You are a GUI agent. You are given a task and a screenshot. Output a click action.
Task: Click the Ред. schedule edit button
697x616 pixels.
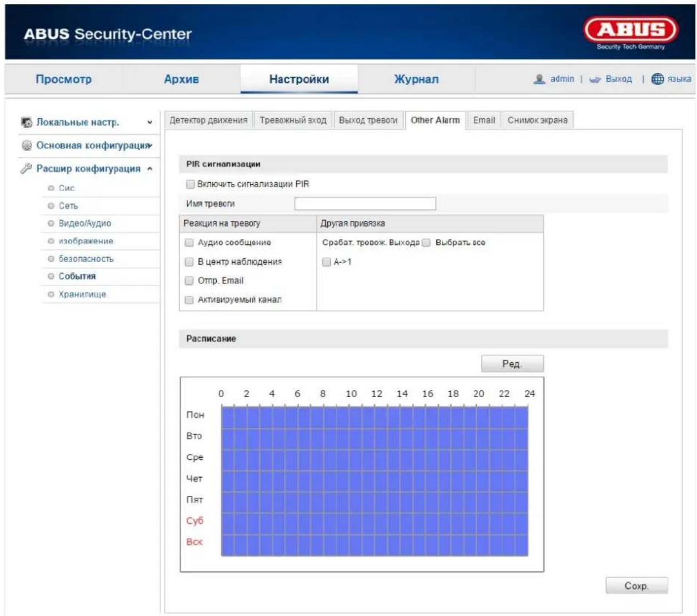(512, 364)
